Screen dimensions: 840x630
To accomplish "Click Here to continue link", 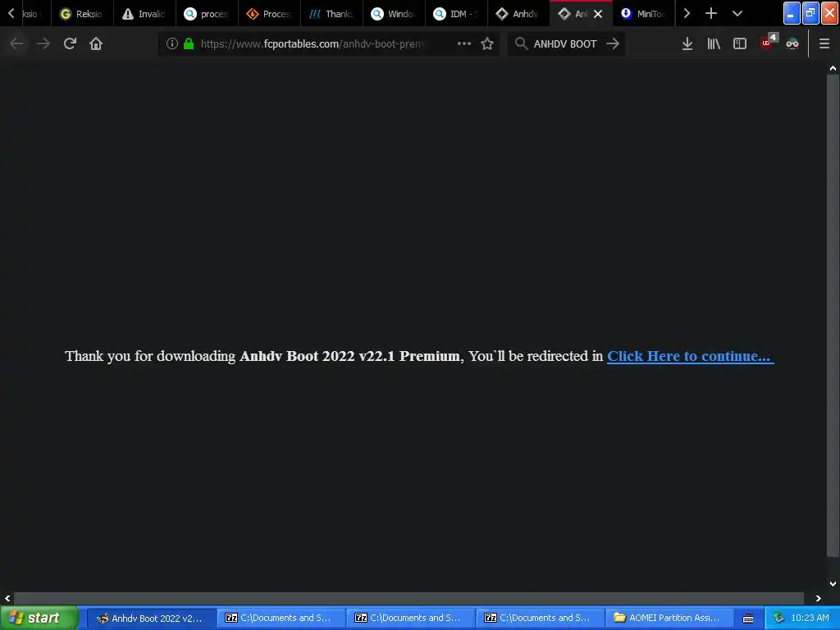I will coord(690,356).
